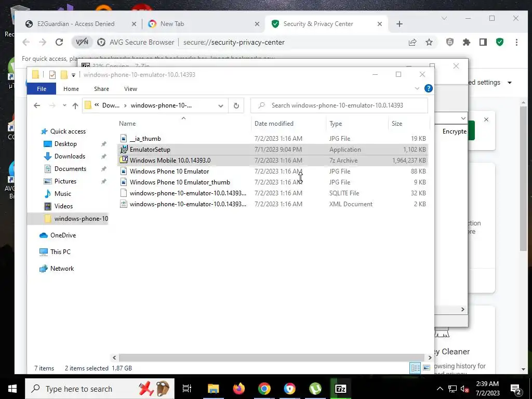The height and width of the screenshot is (399, 532).
Task: Sort files by Size column header
Action: tap(409, 124)
